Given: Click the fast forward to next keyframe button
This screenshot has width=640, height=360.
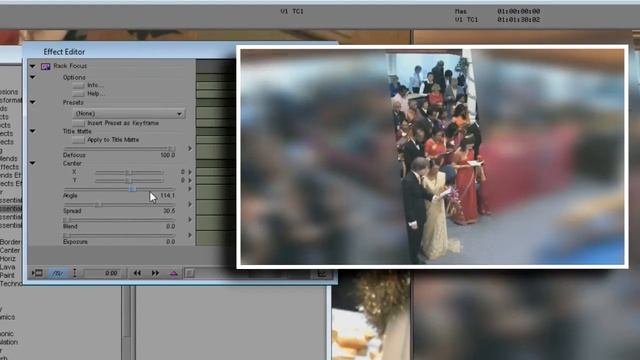Looking at the screenshot, I should [x=155, y=273].
